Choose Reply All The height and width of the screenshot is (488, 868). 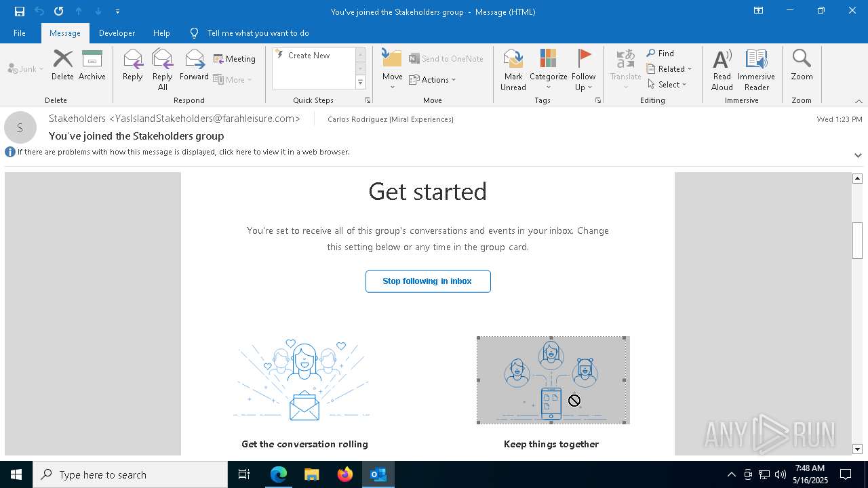tap(163, 70)
